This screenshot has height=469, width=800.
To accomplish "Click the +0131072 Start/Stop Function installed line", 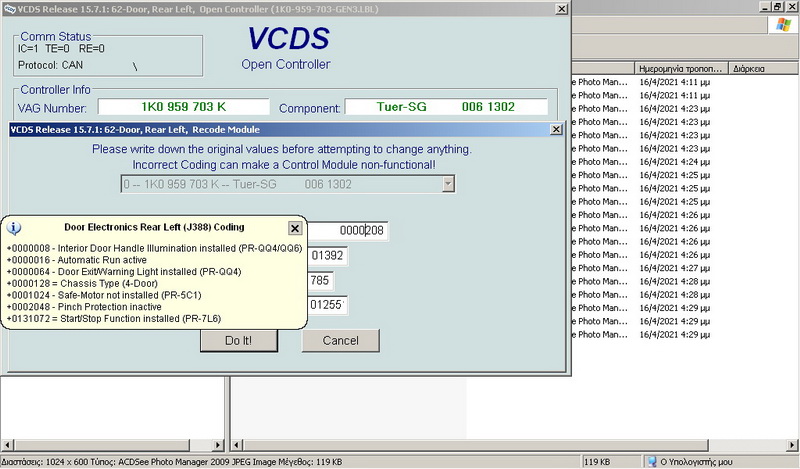I will pos(114,319).
